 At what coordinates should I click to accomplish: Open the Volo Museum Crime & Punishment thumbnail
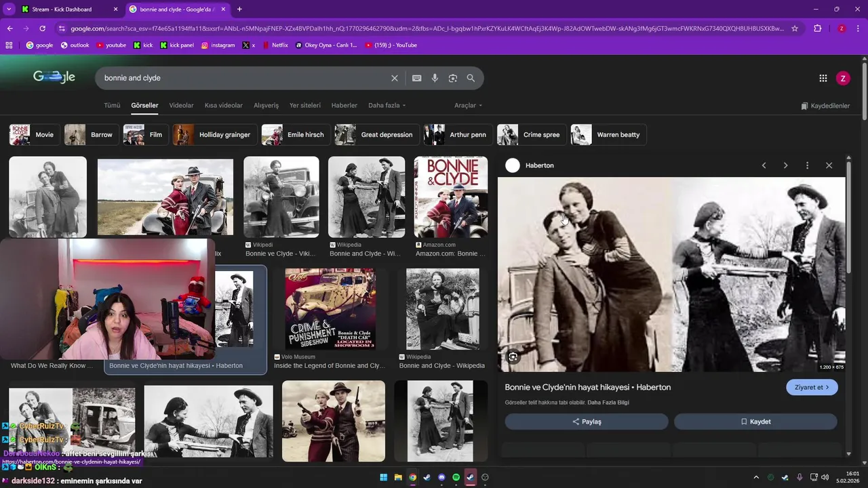[330, 308]
